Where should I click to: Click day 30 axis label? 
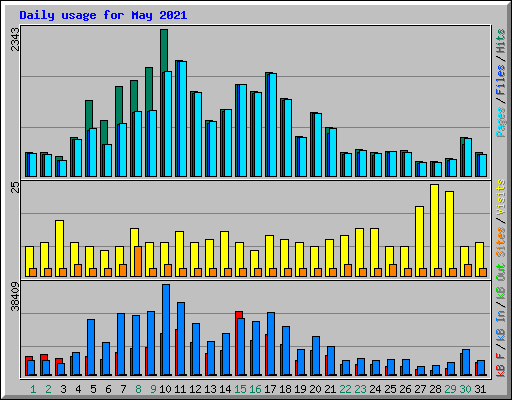click(x=465, y=389)
